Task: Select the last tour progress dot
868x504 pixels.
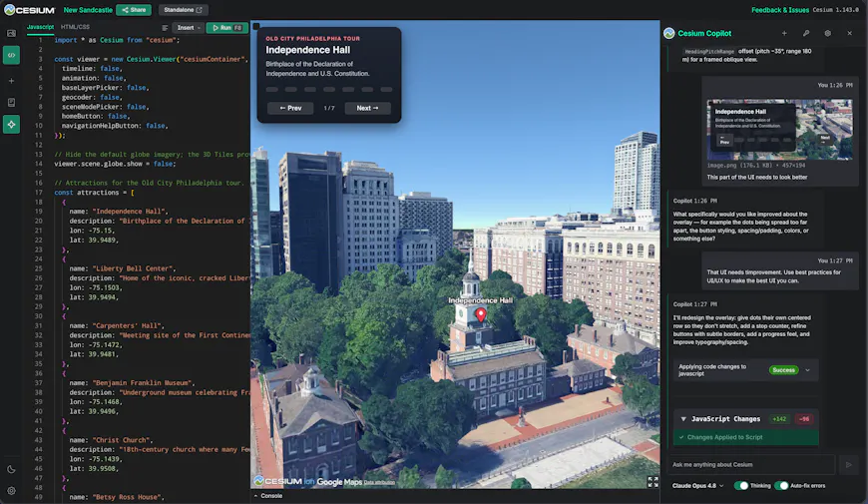Action: click(x=386, y=89)
